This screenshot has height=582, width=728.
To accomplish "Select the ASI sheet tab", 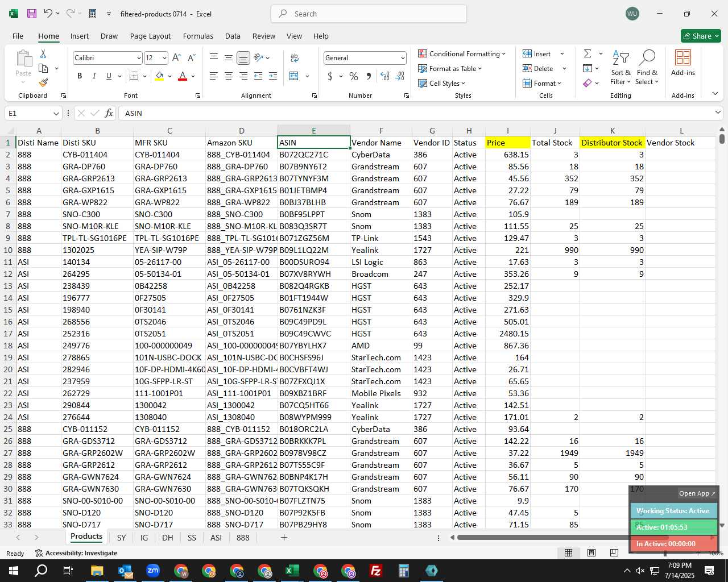I will click(x=216, y=537).
